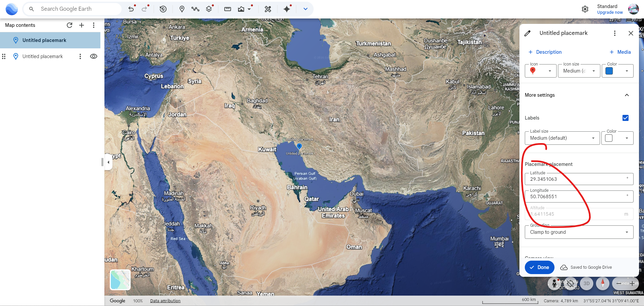Open the placemark panel three-dot menu

click(x=615, y=33)
